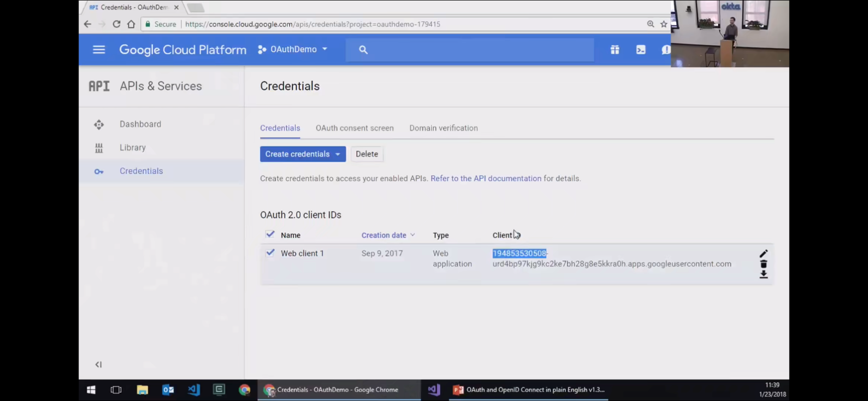This screenshot has width=868, height=401.
Task: Uncheck the Web client 1 row checkbox
Action: click(x=270, y=253)
